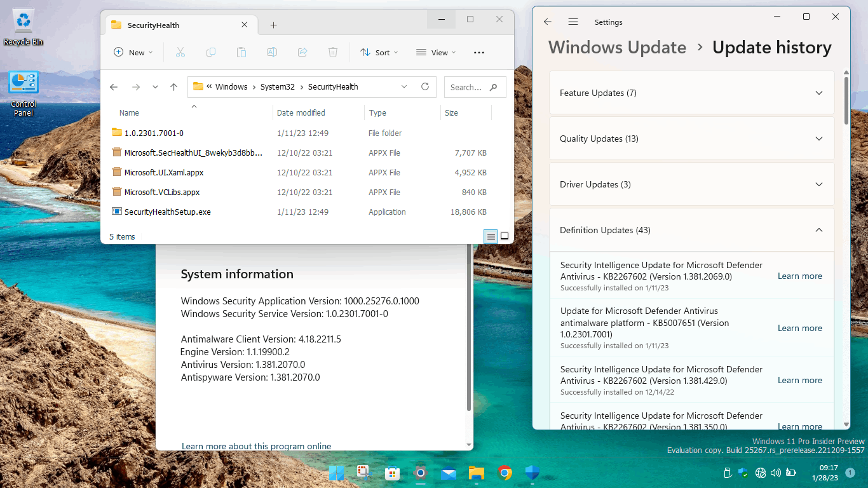Viewport: 868px width, 488px height.
Task: Open Learn more about this program online
Action: tap(256, 446)
